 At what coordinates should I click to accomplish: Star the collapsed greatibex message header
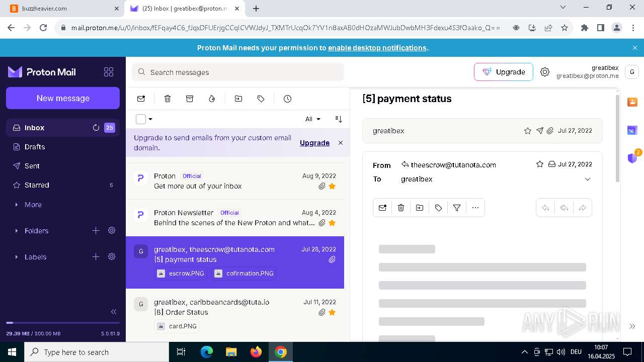528,131
